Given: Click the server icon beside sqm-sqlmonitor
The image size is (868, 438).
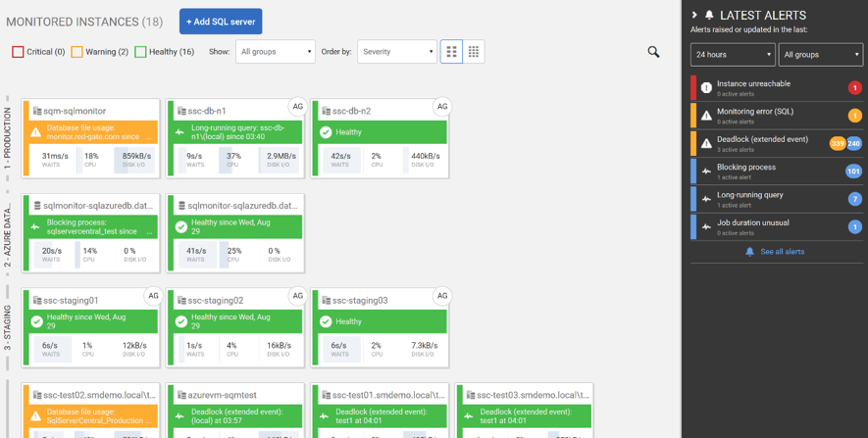Looking at the screenshot, I should coord(37,111).
